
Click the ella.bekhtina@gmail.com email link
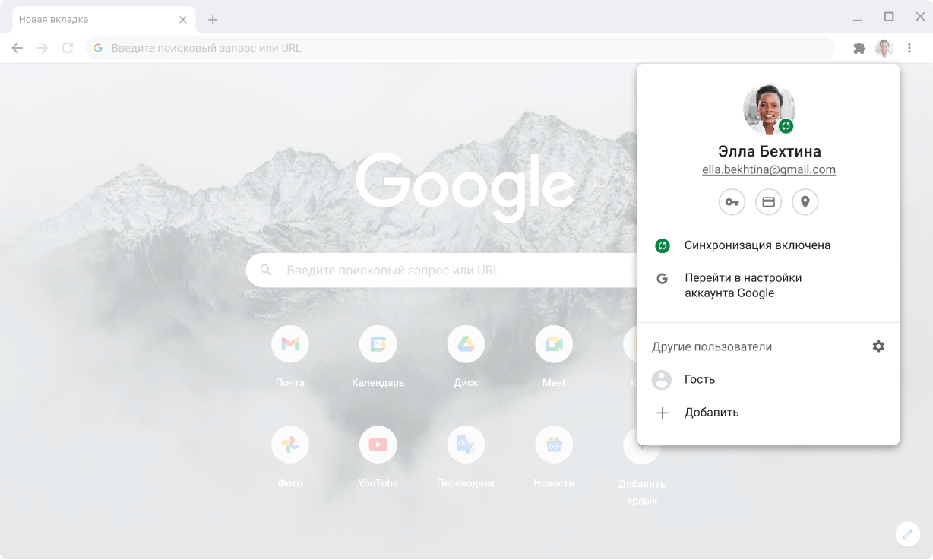[769, 170]
